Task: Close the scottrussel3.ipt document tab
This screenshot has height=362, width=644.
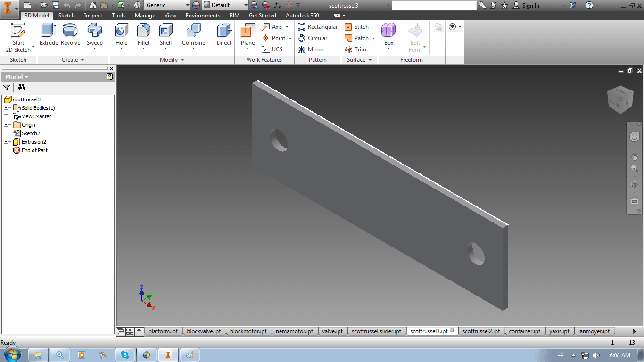Action: [x=452, y=330]
